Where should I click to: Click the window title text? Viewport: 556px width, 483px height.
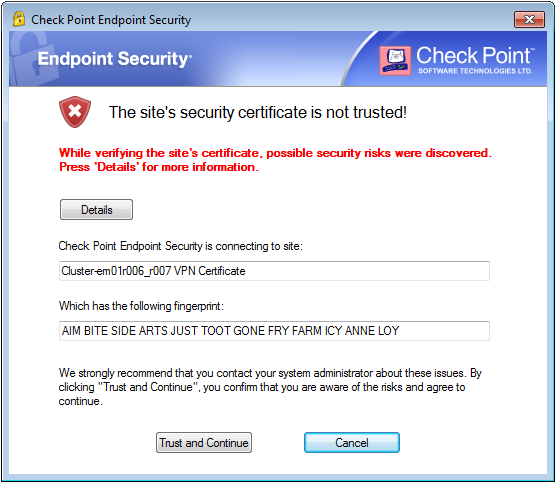pyautogui.click(x=111, y=20)
